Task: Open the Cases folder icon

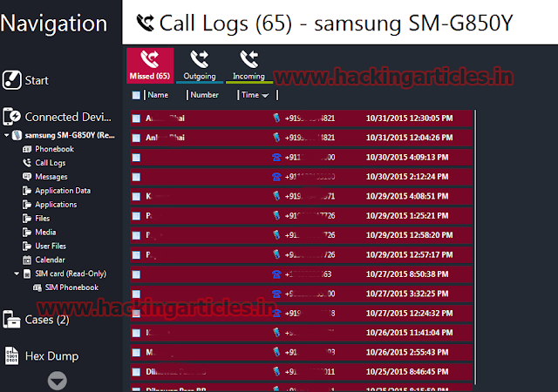Action: (x=11, y=319)
